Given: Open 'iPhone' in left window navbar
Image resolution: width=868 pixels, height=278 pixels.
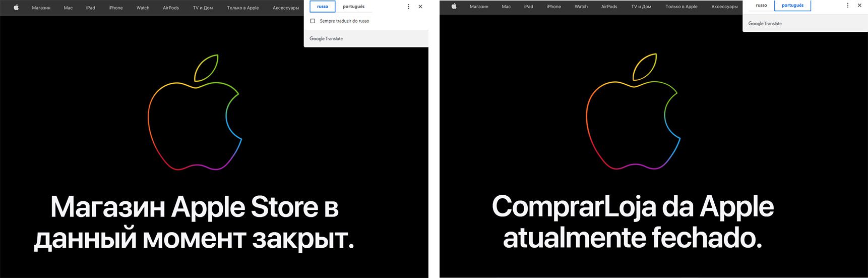Looking at the screenshot, I should coord(115,8).
